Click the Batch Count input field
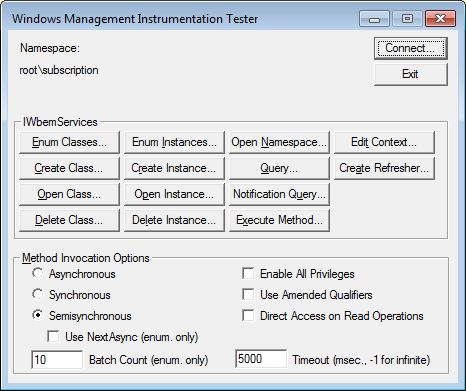This screenshot has width=466, height=391. click(x=57, y=360)
